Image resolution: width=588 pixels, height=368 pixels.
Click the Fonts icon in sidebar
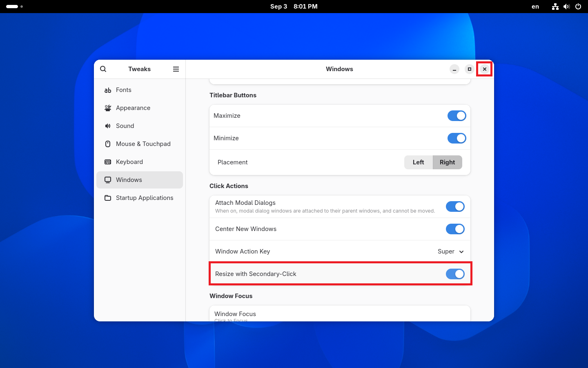pos(108,90)
